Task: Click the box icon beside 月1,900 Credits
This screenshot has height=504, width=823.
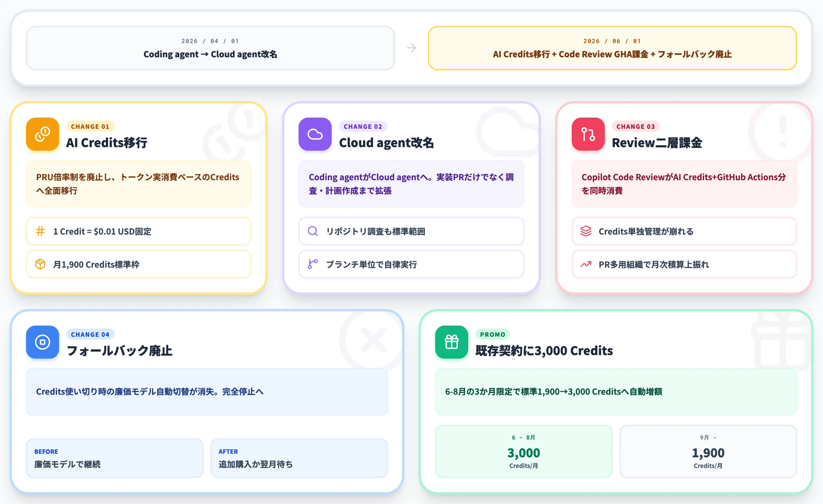Action: [40, 264]
